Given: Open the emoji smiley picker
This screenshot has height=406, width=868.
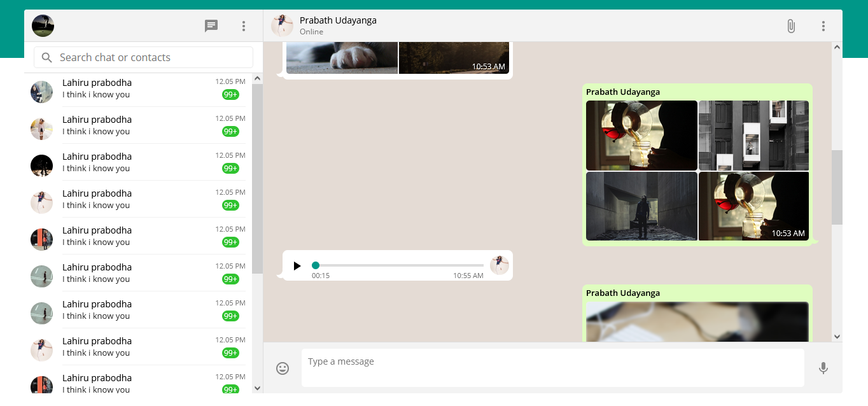Looking at the screenshot, I should (x=283, y=368).
